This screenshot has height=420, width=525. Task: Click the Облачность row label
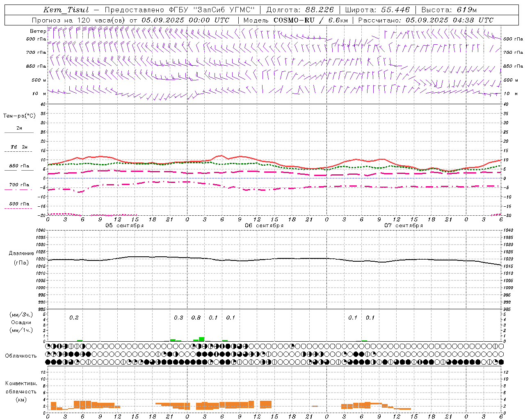[21, 356]
